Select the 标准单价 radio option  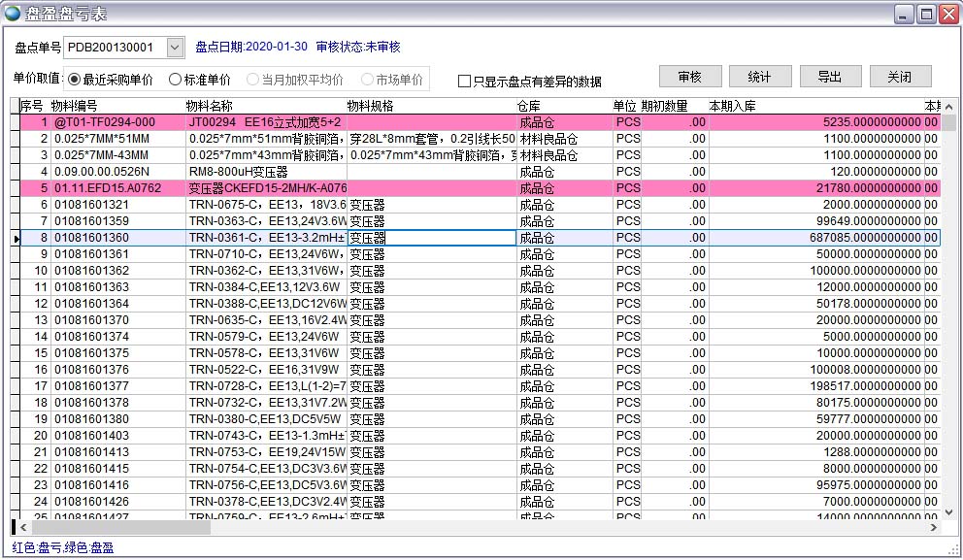[x=176, y=80]
